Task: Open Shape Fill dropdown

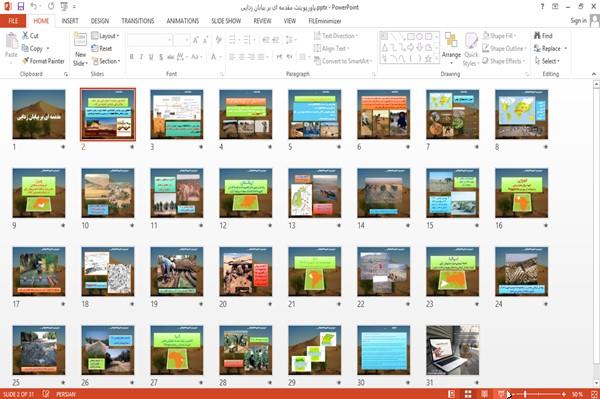Action: tap(499, 36)
